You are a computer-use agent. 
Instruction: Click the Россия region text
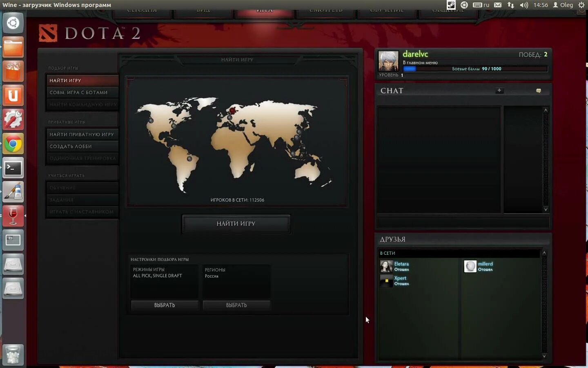(x=212, y=276)
